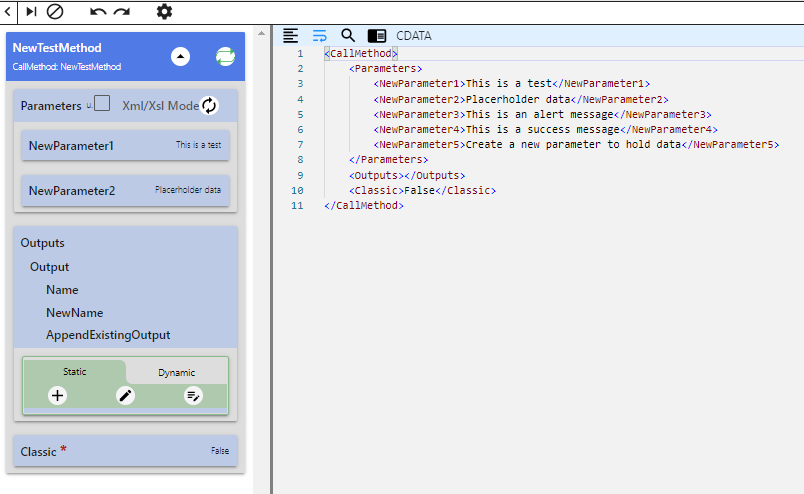Click the Classic row showing False
This screenshot has height=494, width=804.
pyautogui.click(x=126, y=451)
